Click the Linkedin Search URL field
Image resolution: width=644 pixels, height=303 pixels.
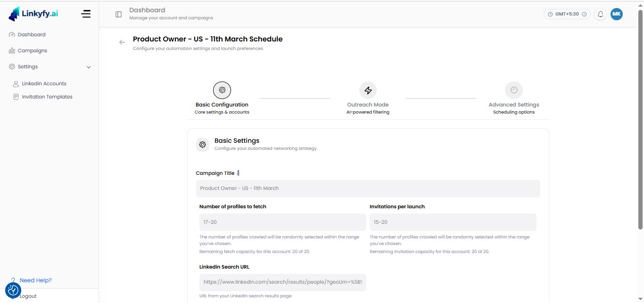(282, 282)
